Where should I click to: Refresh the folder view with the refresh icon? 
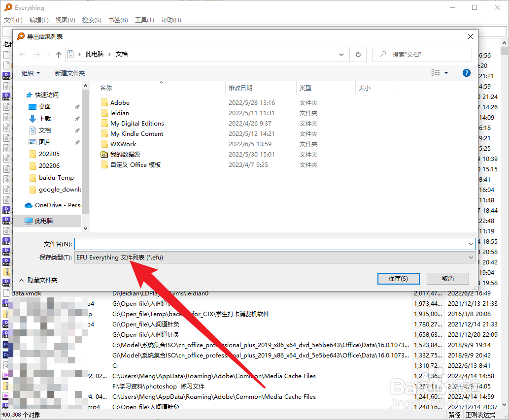tap(358, 55)
